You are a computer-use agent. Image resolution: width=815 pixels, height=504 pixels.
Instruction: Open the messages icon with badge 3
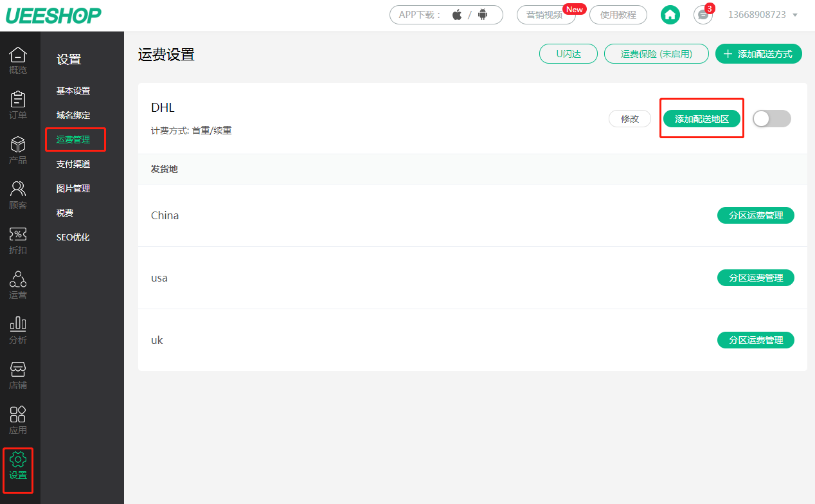703,15
